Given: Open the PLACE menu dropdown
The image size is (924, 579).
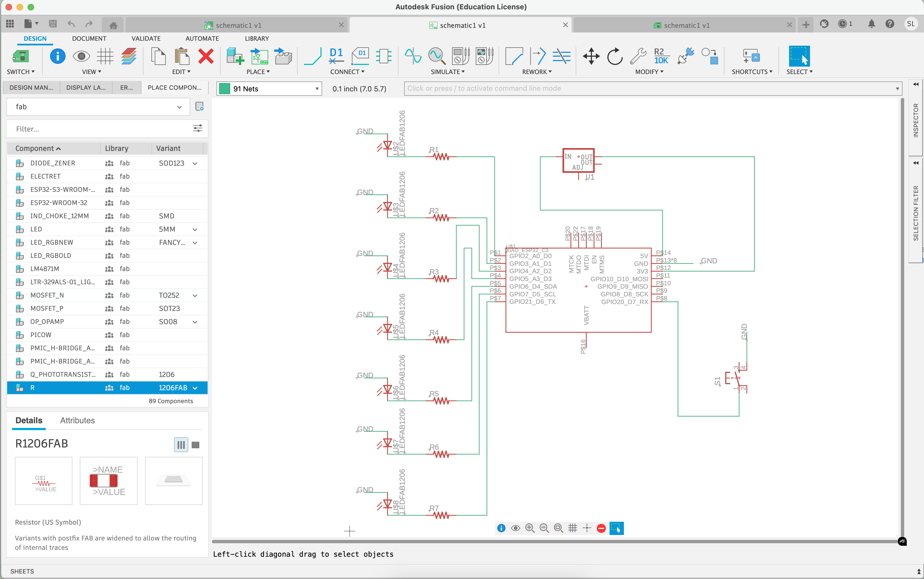Looking at the screenshot, I should click(x=258, y=72).
